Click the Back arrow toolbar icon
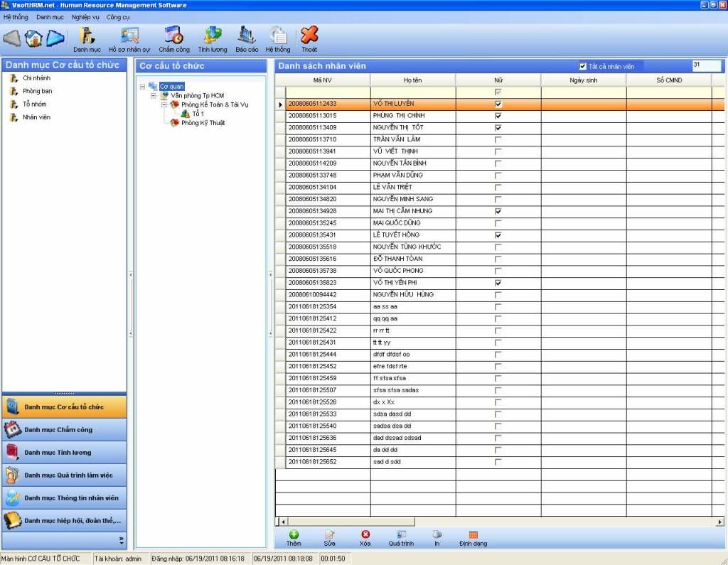Image resolution: width=728 pixels, height=565 pixels. (12, 38)
